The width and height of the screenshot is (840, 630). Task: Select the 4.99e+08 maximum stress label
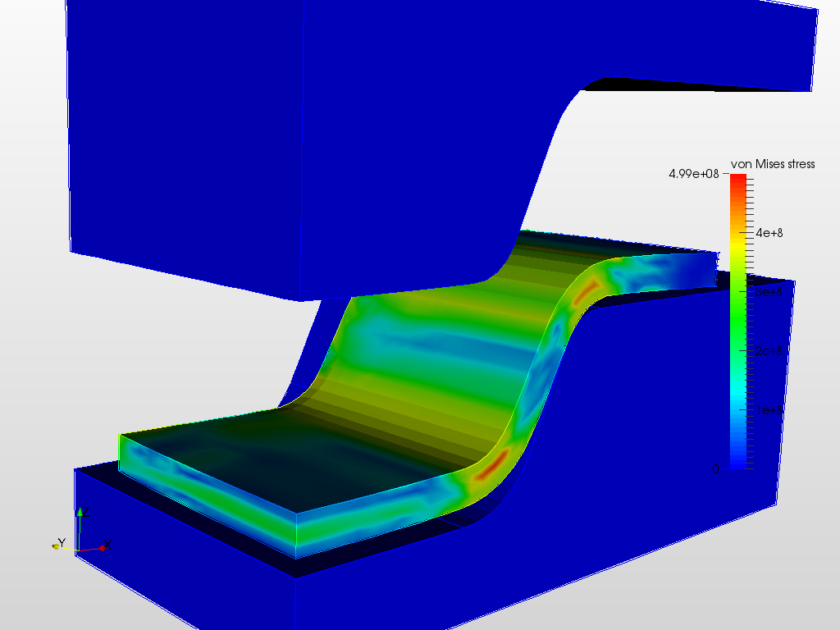(693, 174)
